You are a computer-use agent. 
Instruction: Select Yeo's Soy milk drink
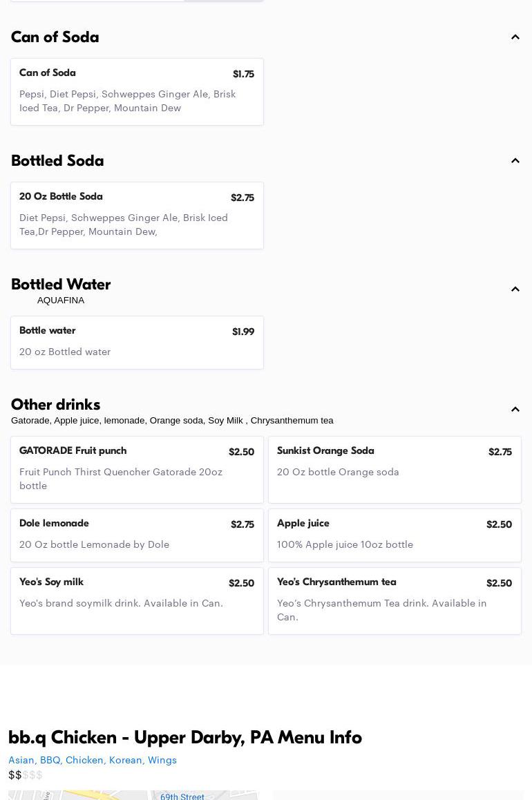coord(137,601)
